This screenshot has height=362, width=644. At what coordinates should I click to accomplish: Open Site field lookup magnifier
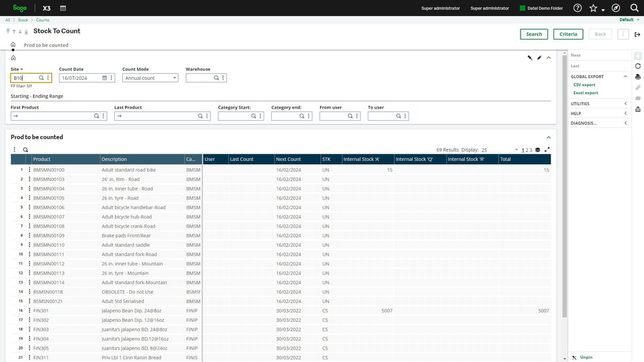tap(41, 78)
